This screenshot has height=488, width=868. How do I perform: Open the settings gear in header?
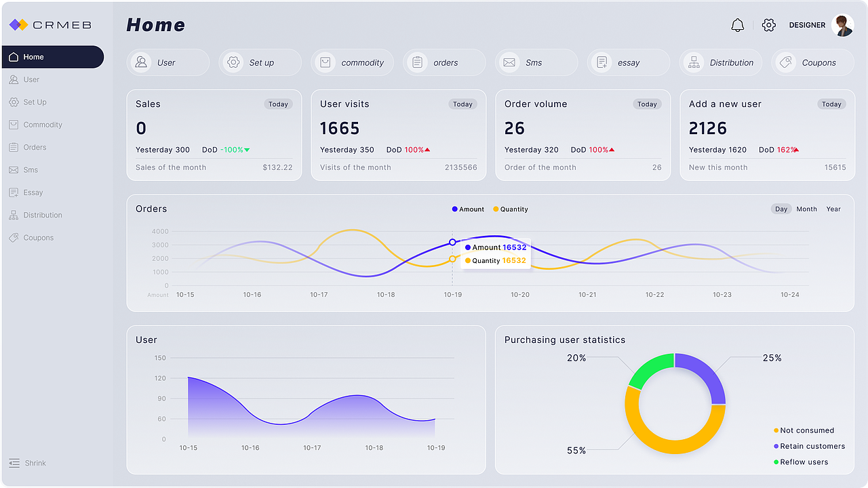768,25
